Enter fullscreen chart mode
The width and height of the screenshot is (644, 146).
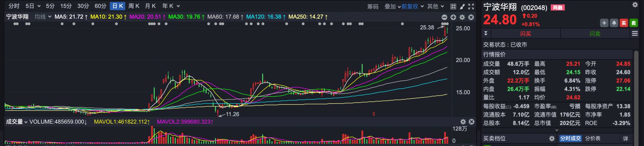[471, 6]
